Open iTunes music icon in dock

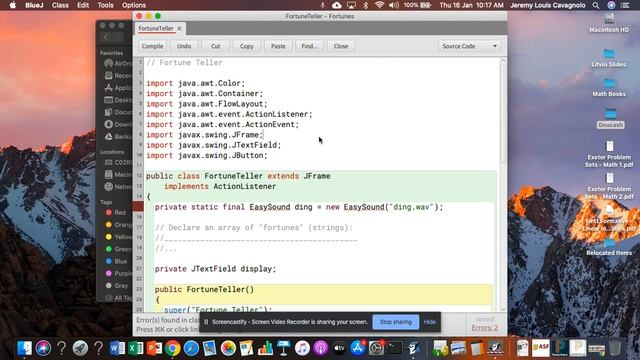pos(302,348)
